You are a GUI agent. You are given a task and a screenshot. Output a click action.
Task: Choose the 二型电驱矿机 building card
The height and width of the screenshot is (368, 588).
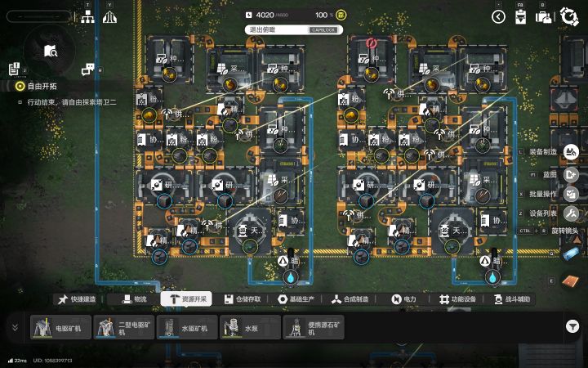(x=124, y=327)
